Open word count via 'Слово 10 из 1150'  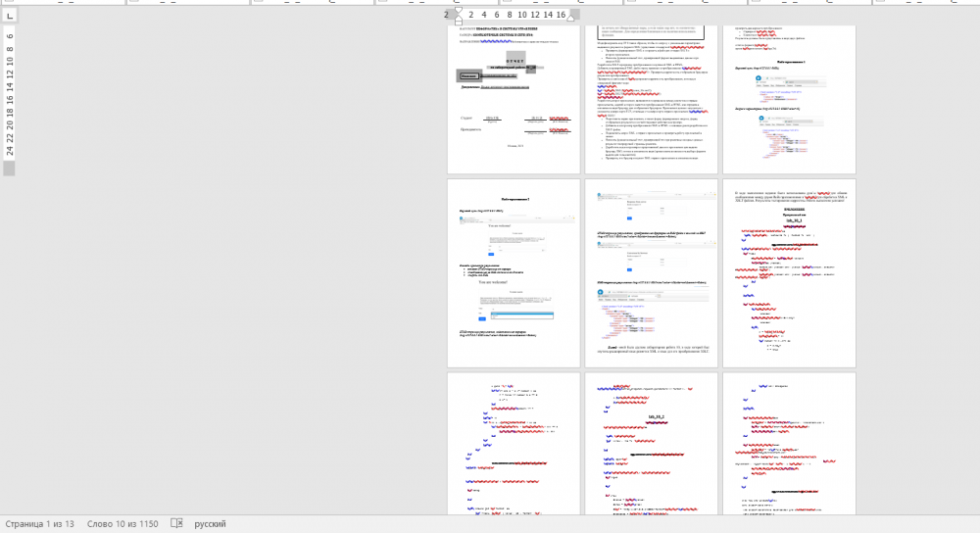122,523
